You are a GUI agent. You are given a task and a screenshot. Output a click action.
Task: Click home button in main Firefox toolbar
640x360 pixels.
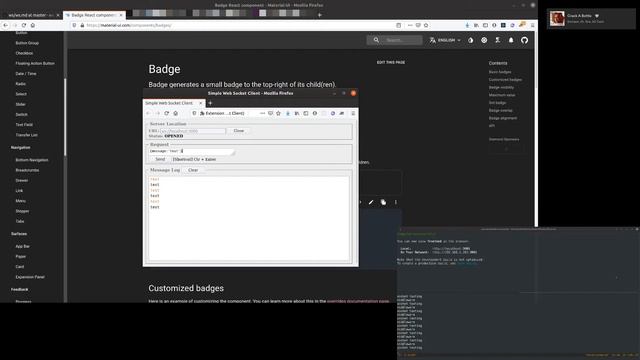[33, 25]
